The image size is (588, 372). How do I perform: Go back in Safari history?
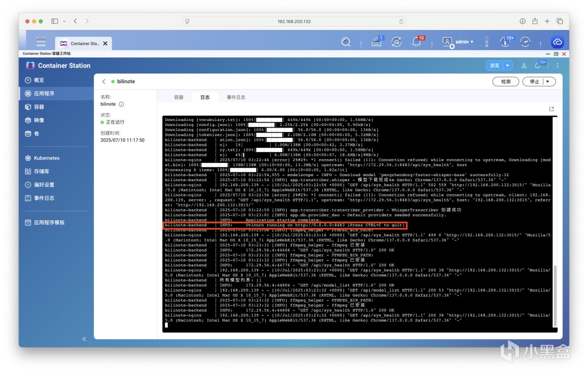pos(75,21)
